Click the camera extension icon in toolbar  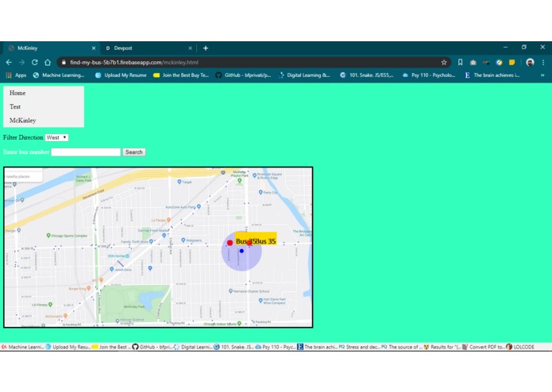click(473, 63)
